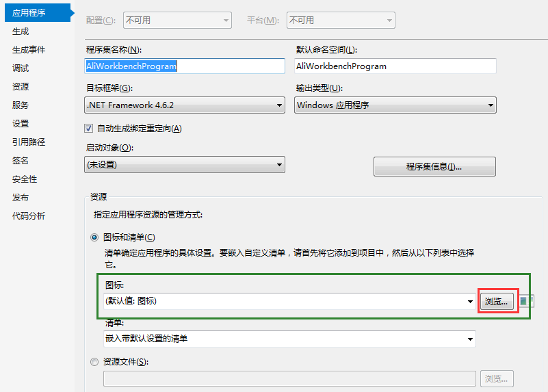
Task: Click the 资源文件 path input field
Action: tap(289, 379)
